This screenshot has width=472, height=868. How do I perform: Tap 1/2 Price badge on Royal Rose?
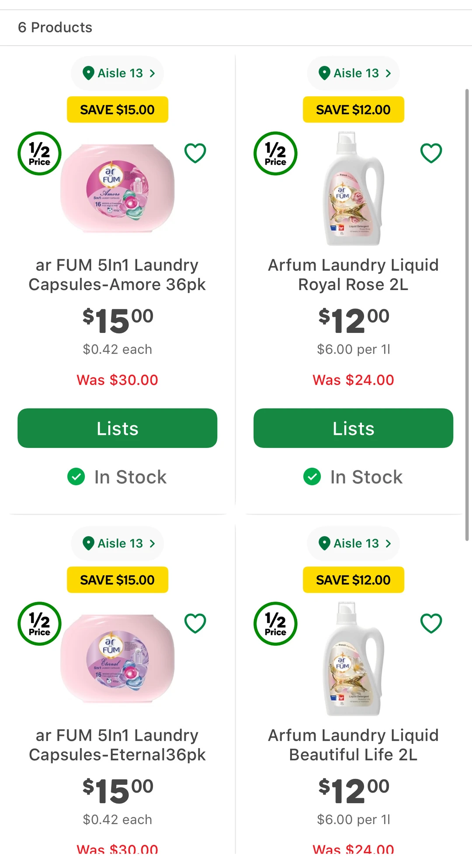275,154
